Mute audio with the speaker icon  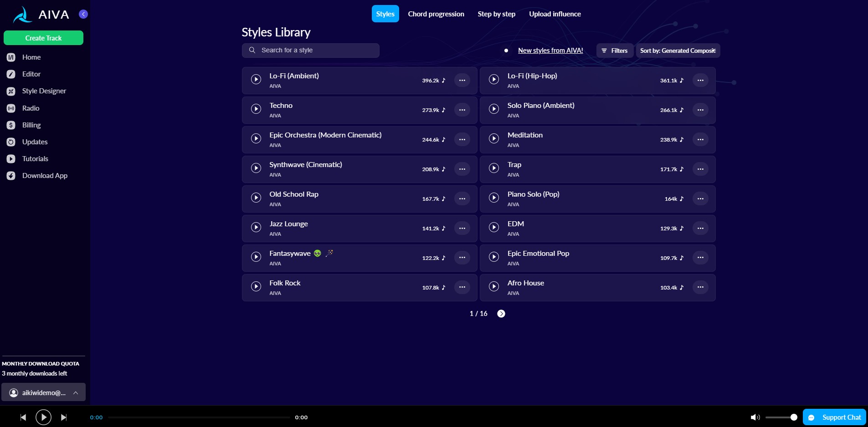tap(755, 417)
